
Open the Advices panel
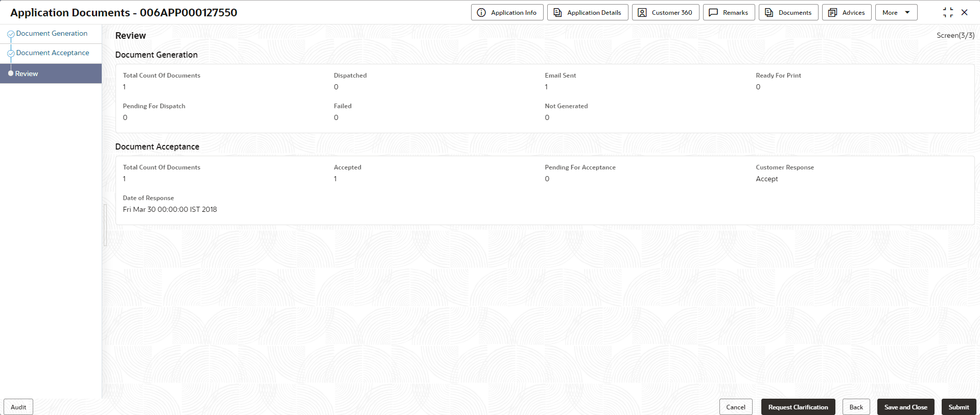pyautogui.click(x=847, y=12)
